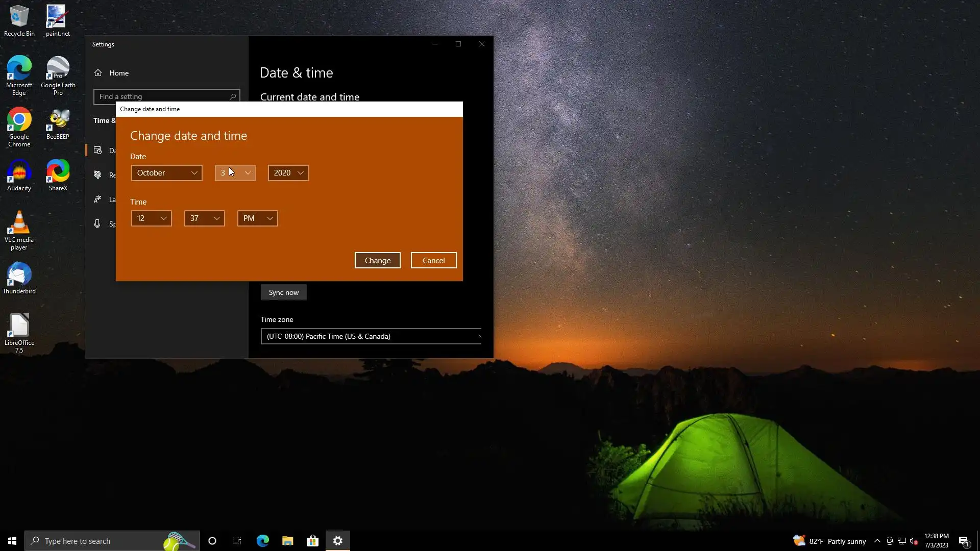Screen dimensions: 980x551
Task: Click the ShareX desktop shortcut
Action: pyautogui.click(x=58, y=175)
